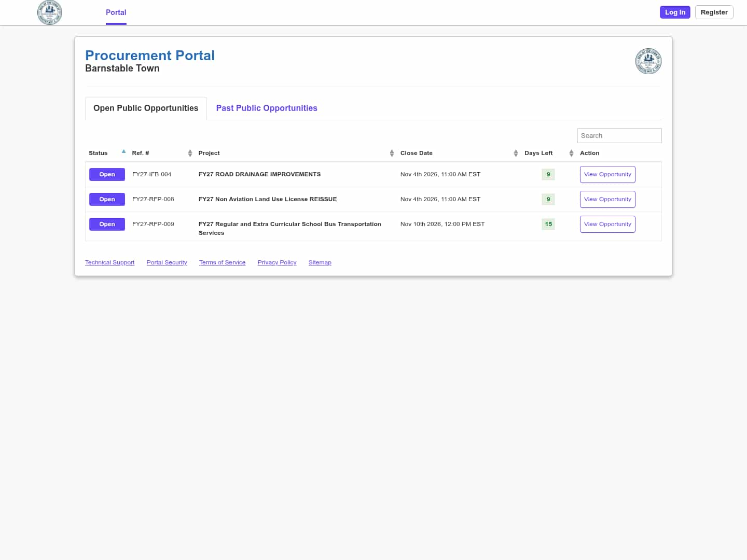Switch to Open Public Opportunities tab
The height and width of the screenshot is (560, 747).
tap(146, 108)
